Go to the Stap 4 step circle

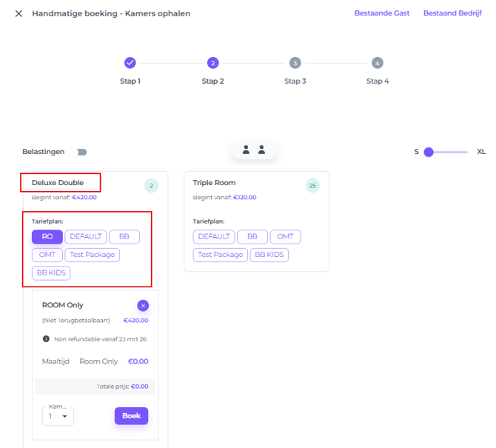[x=378, y=63]
